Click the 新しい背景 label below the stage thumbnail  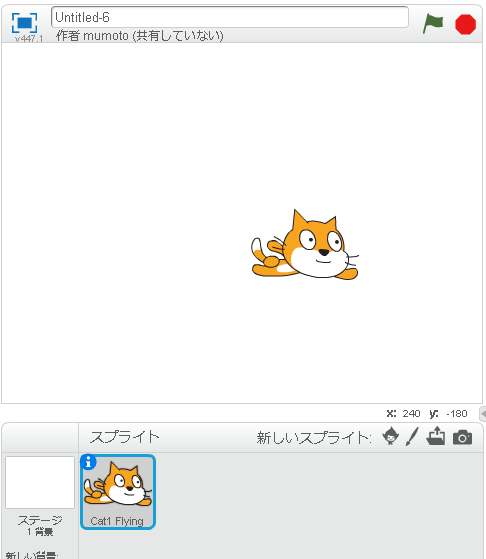[31, 555]
